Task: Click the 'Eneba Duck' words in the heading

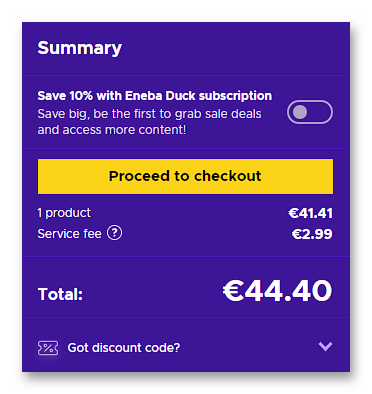Action: click(x=160, y=96)
